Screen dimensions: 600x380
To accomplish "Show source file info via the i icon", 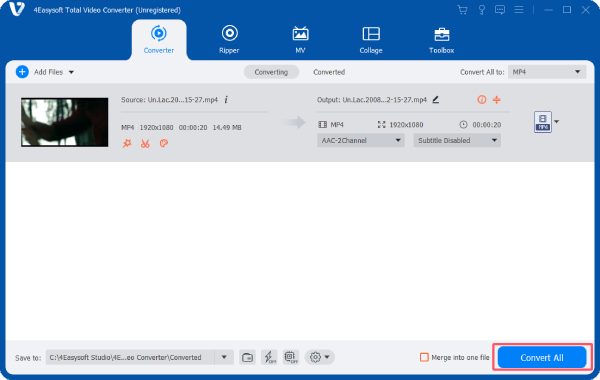I will (x=226, y=100).
